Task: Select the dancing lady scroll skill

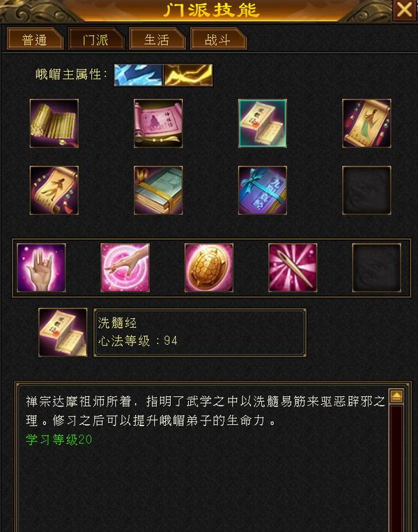Action: coord(366,123)
